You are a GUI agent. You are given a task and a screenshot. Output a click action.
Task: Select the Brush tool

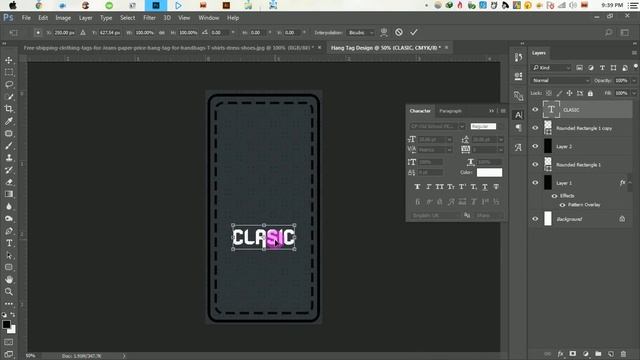click(9, 146)
